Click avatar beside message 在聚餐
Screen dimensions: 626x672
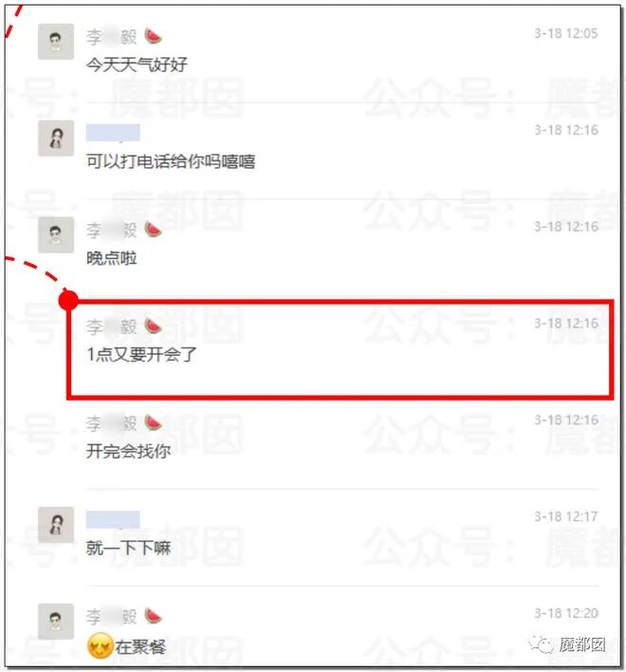(56, 622)
